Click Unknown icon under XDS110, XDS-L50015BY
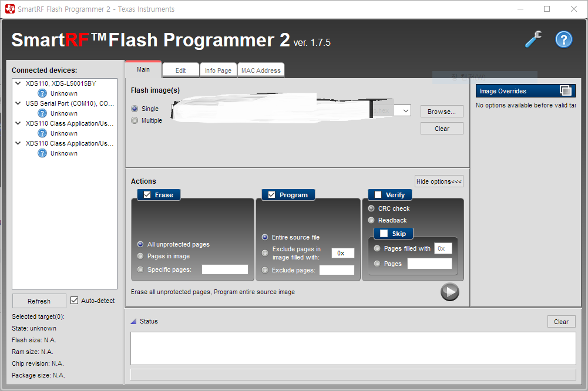 42,93
